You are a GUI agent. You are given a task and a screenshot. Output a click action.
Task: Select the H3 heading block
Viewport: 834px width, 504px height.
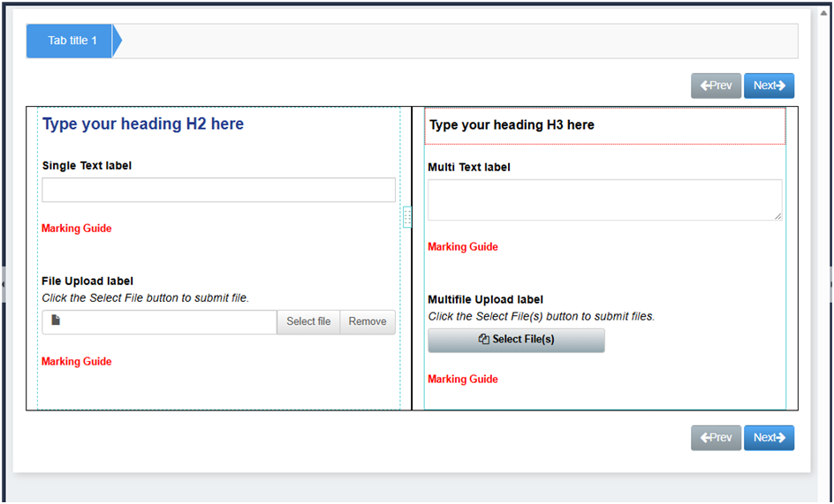click(x=604, y=125)
